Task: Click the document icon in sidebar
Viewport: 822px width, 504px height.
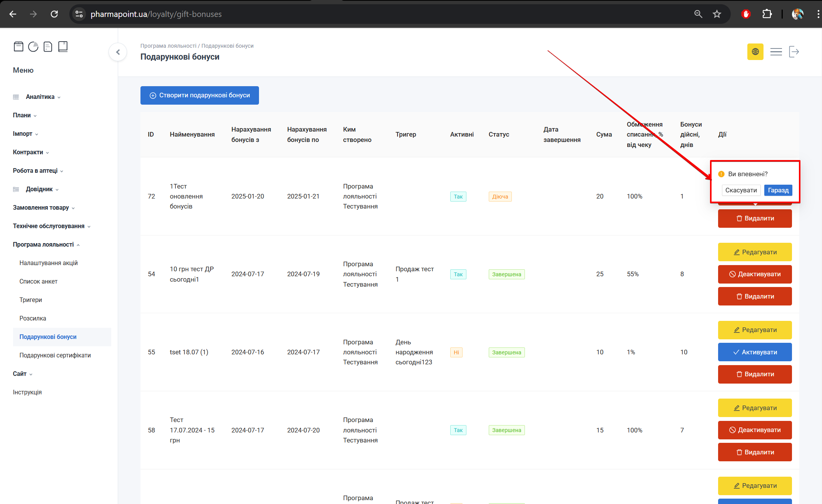Action: [48, 47]
